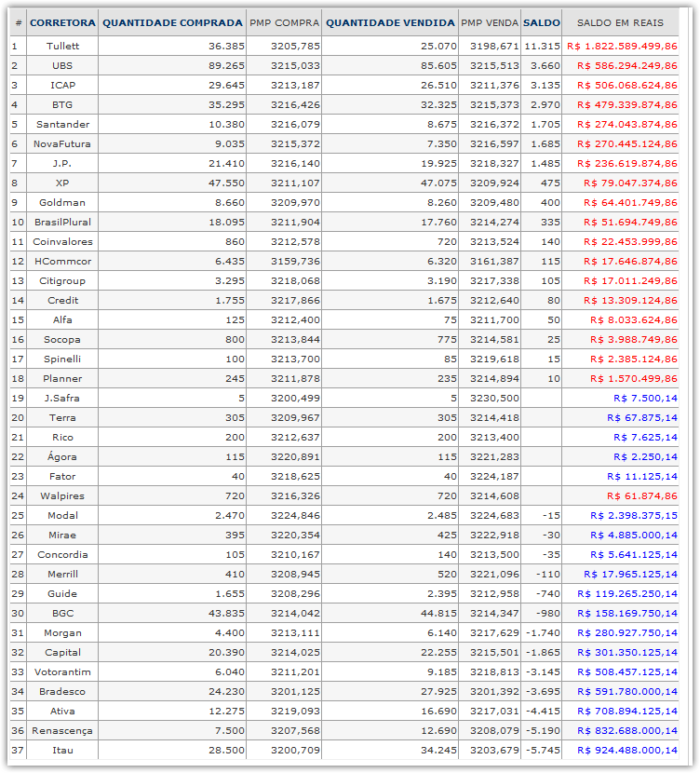
Task: Select the Guide broker cell
Action: [x=62, y=593]
